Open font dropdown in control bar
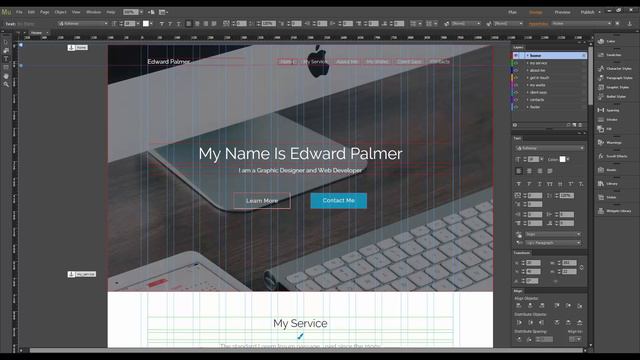The image size is (640, 360). pyautogui.click(x=83, y=24)
